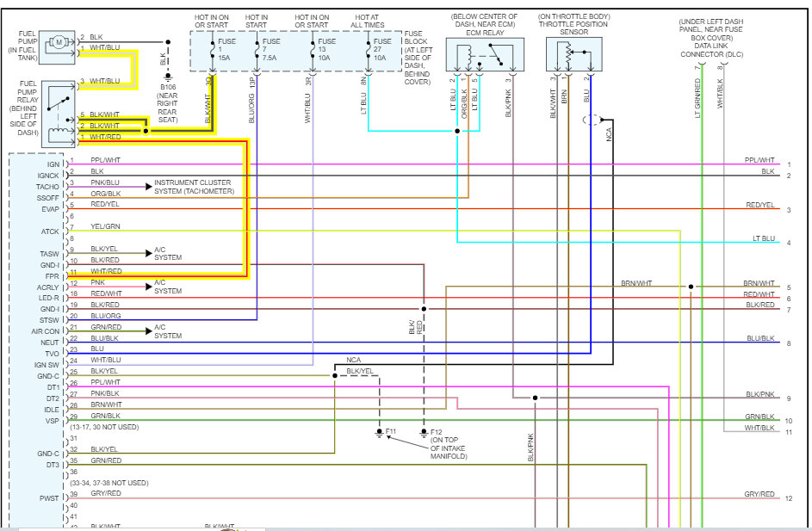
Task: Click the WHT/RED wire label at pin 11
Action: tap(106, 271)
